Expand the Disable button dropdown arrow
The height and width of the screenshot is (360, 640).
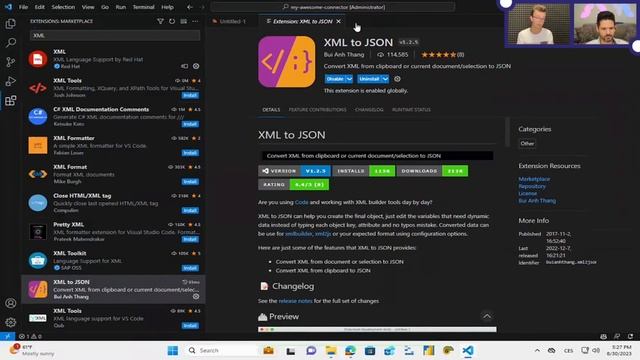[349, 79]
